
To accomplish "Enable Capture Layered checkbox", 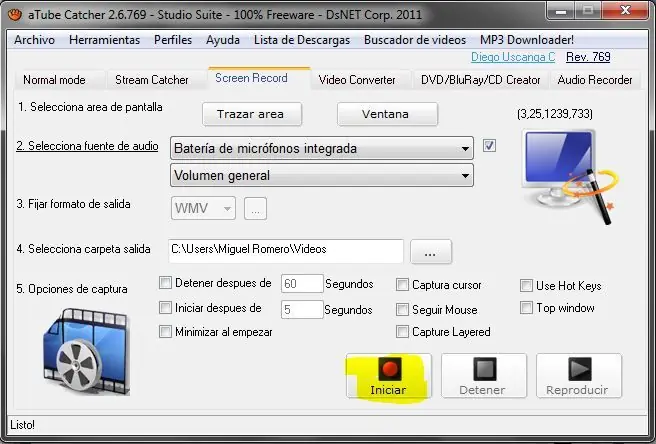I will [x=402, y=332].
